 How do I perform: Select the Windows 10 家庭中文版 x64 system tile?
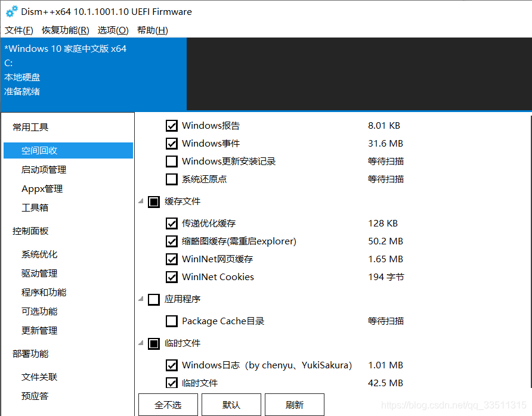click(93, 74)
